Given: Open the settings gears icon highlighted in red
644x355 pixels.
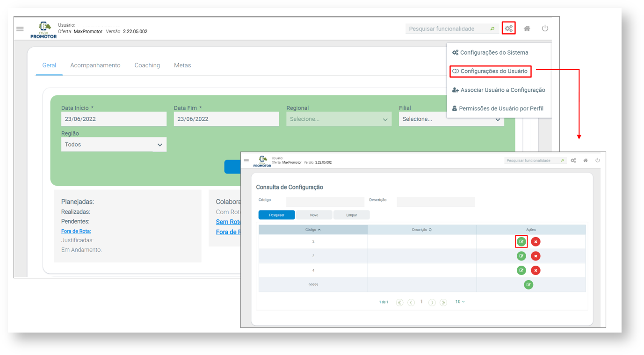Looking at the screenshot, I should coord(508,29).
